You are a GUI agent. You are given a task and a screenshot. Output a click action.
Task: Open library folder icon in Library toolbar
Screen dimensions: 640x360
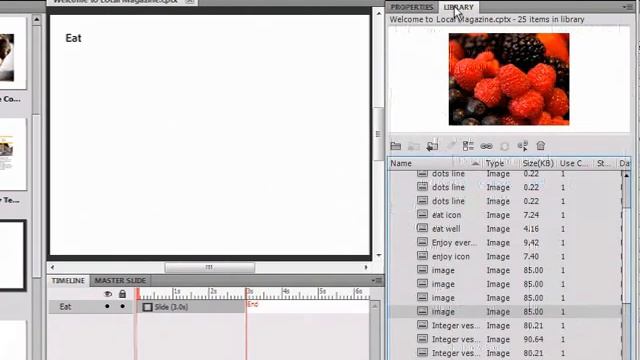tap(396, 146)
